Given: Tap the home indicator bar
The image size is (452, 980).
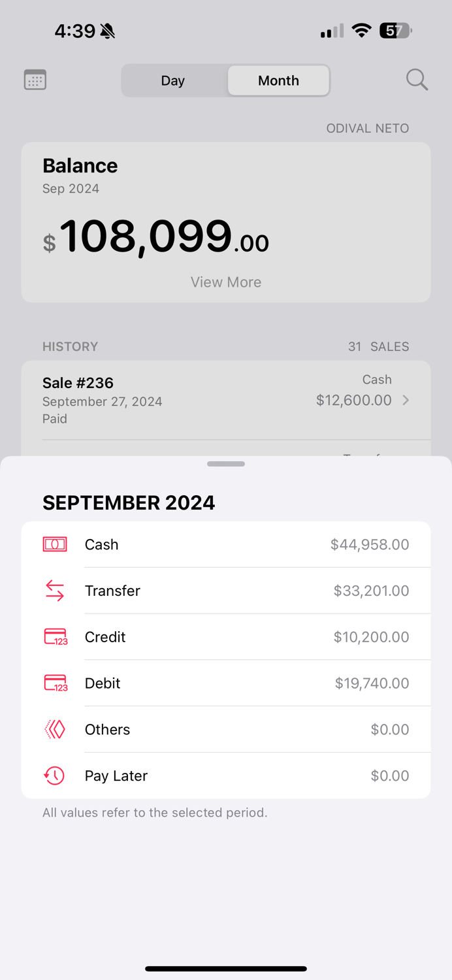Looking at the screenshot, I should pyautogui.click(x=226, y=969).
